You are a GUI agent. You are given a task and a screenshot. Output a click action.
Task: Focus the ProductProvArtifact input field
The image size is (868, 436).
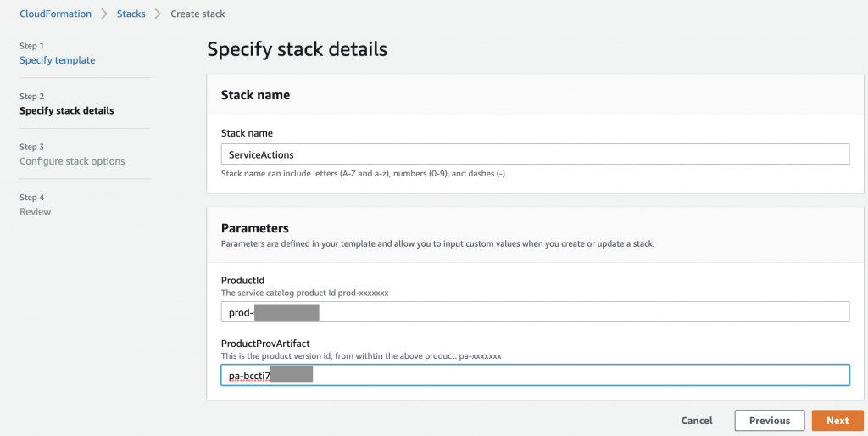535,375
